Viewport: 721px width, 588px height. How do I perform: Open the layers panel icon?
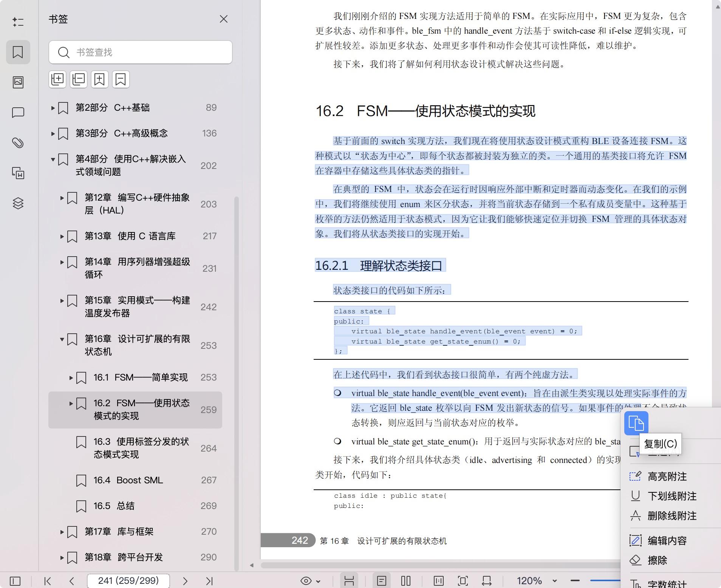[18, 203]
